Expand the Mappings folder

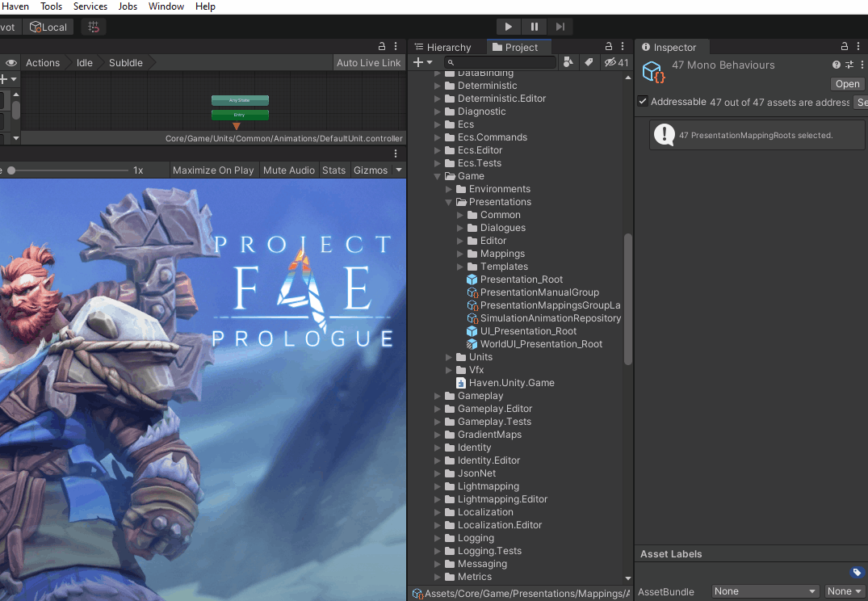(459, 254)
